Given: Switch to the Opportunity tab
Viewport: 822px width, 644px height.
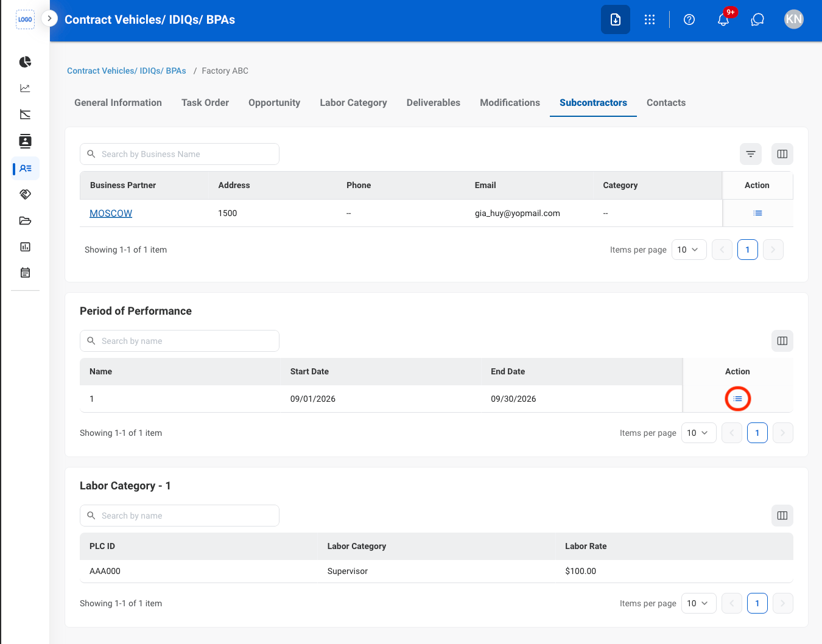Looking at the screenshot, I should coord(275,103).
